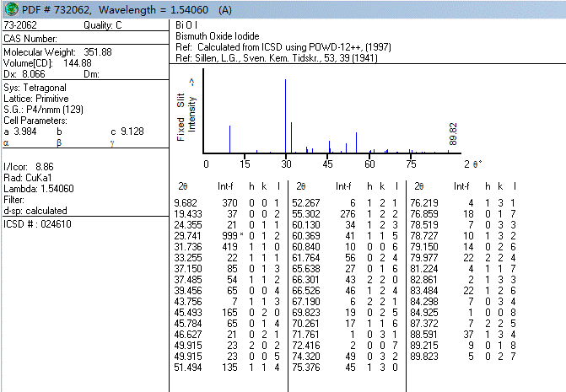The width and height of the screenshot is (566, 392).
Task: Click the peak near 55 degrees
Action: click(356, 142)
